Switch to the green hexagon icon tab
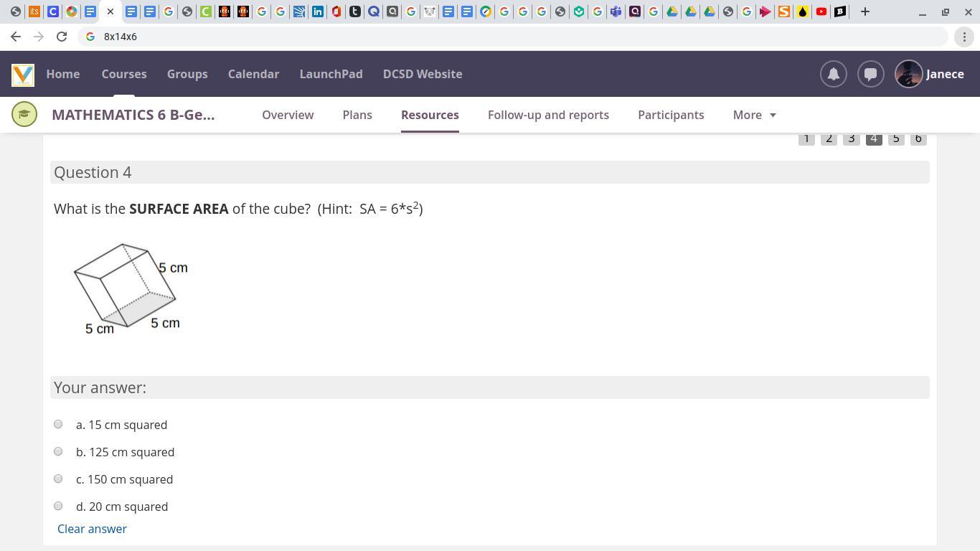The image size is (980, 551). click(579, 11)
